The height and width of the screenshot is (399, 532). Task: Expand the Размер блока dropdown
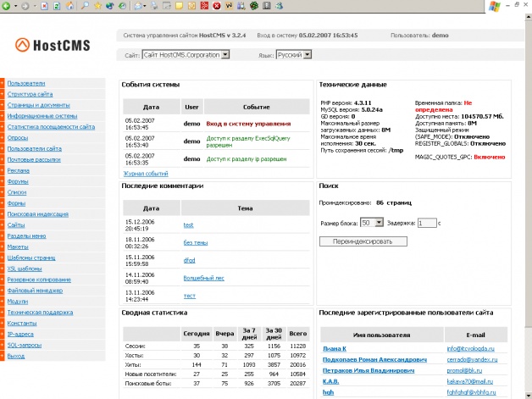(371, 223)
